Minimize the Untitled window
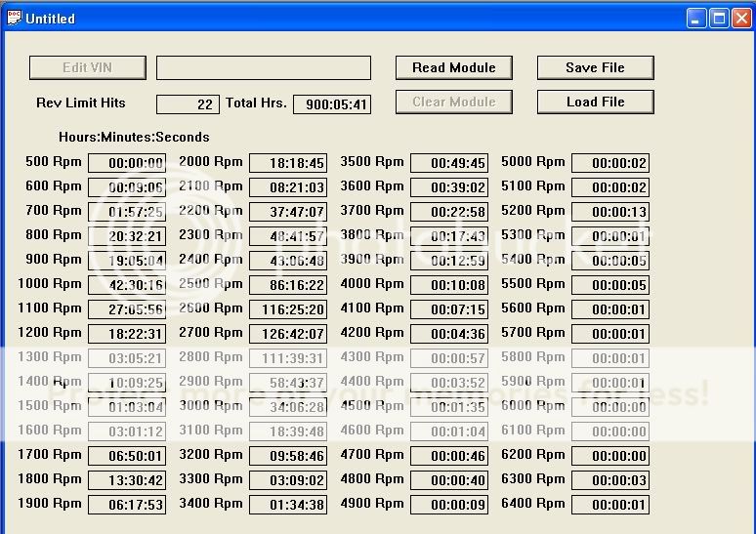 [696, 18]
